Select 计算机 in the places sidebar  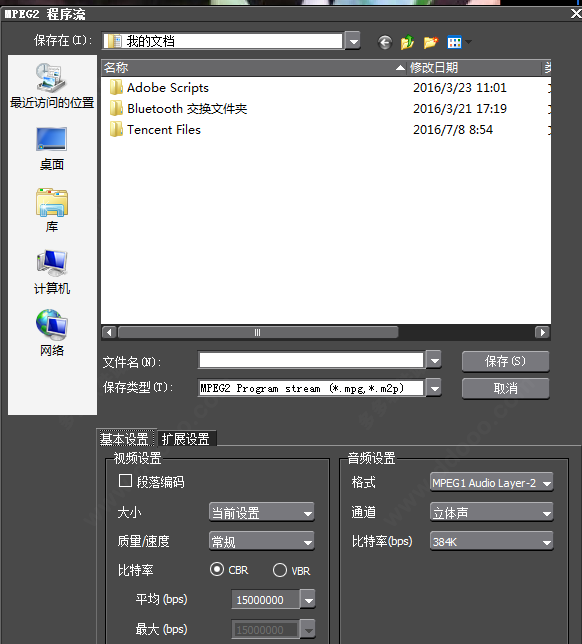point(52,273)
